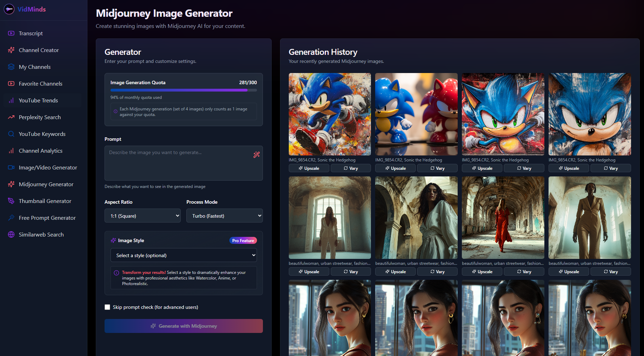
Task: Click the image generation quota progress bar
Action: (x=184, y=90)
